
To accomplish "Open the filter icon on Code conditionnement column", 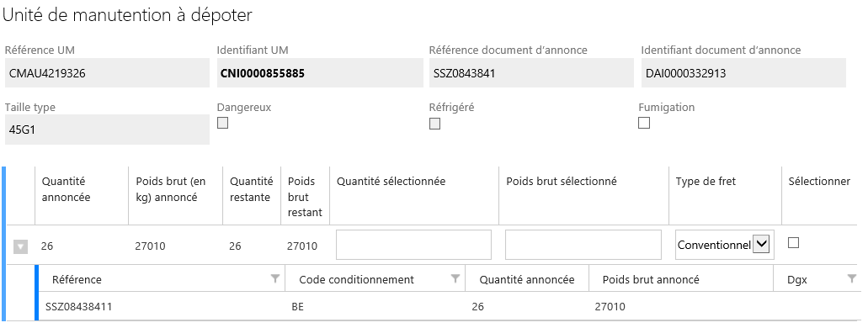I will pos(455,278).
